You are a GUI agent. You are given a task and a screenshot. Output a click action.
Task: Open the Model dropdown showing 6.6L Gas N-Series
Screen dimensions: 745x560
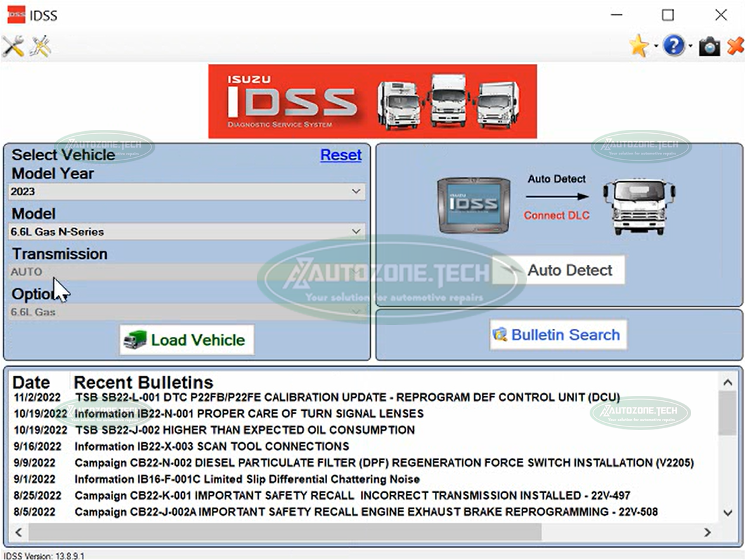click(187, 232)
